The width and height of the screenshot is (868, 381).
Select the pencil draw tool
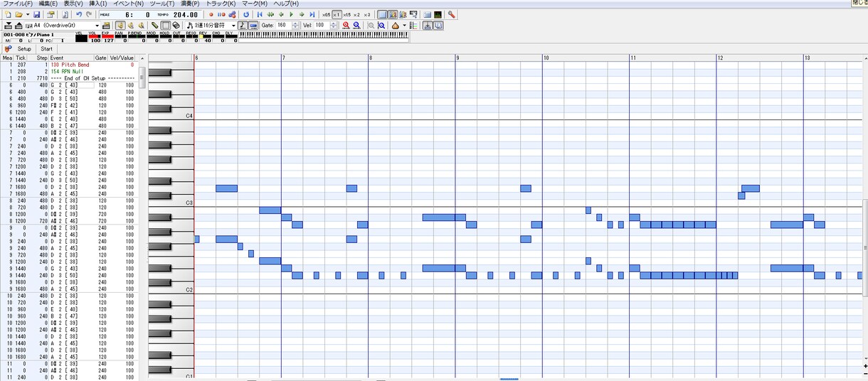coord(154,25)
